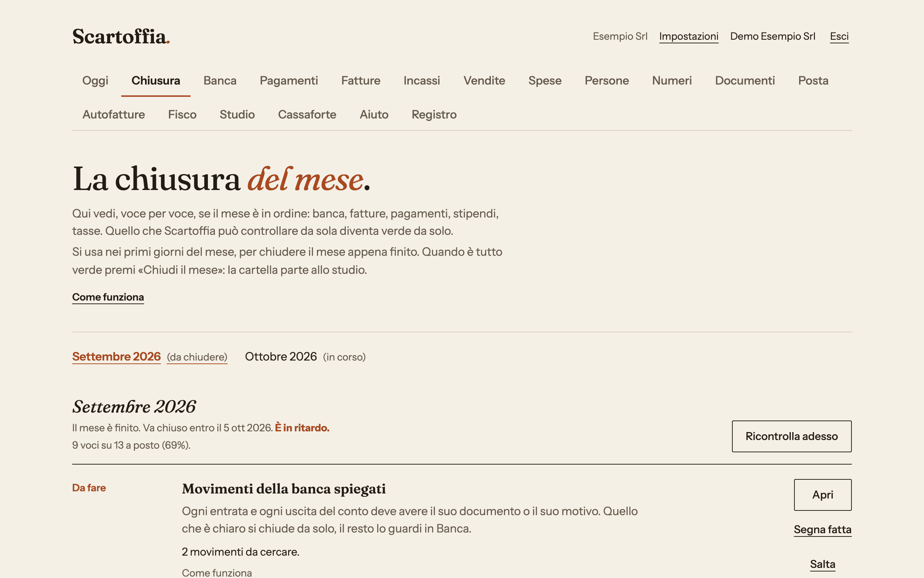924x578 pixels.
Task: Select the Ottobre 2026 month in corso
Action: coord(305,357)
